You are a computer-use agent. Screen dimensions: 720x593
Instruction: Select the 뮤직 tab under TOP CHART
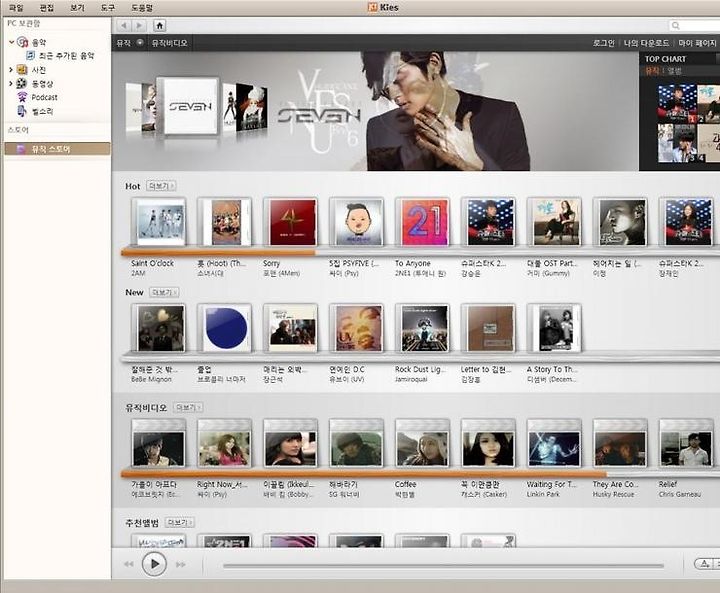[652, 71]
